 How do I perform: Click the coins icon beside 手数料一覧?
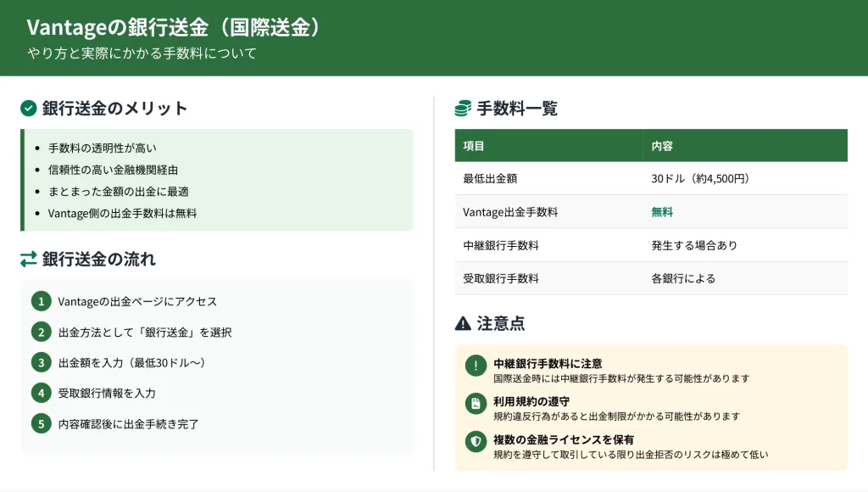coord(463,109)
